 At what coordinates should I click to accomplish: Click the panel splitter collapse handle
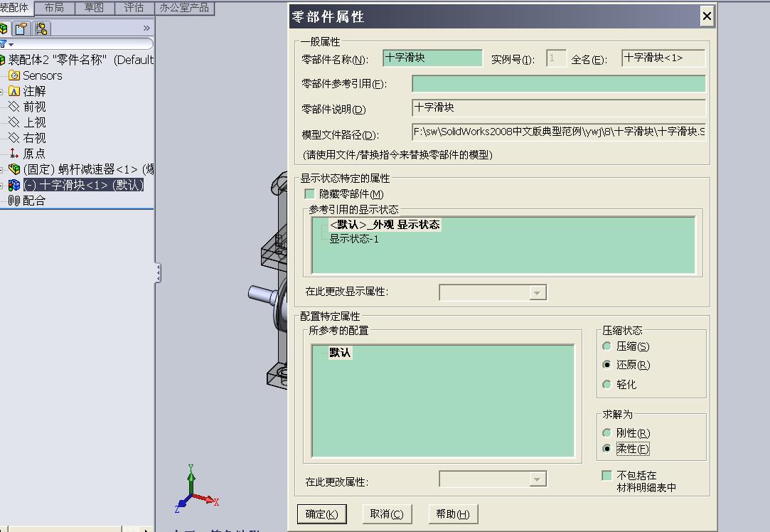coord(158,272)
